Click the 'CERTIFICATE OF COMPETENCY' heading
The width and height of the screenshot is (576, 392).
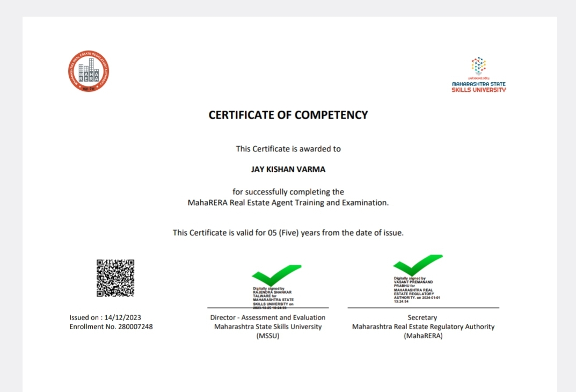(288, 115)
